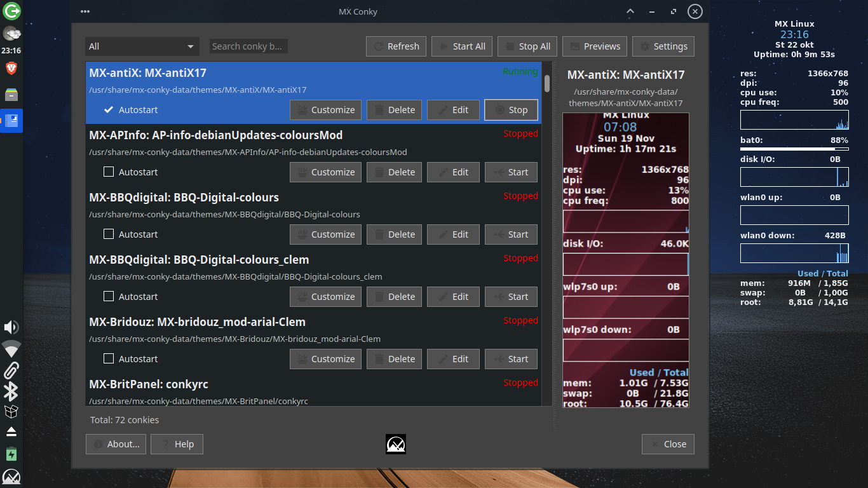The width and height of the screenshot is (868, 488).
Task: Uncheck Autostart for MX-antiX17
Action: [x=109, y=110]
